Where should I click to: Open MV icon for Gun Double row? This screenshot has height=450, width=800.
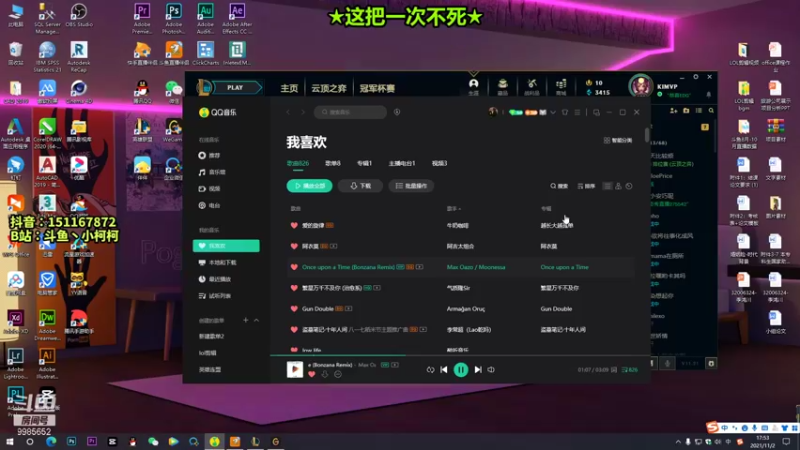348,309
